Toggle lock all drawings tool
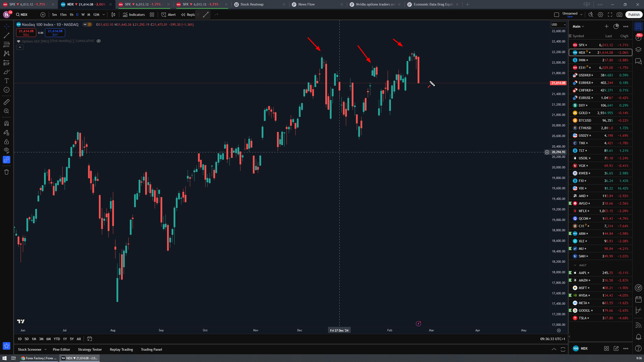644x362 pixels. coord(7,142)
